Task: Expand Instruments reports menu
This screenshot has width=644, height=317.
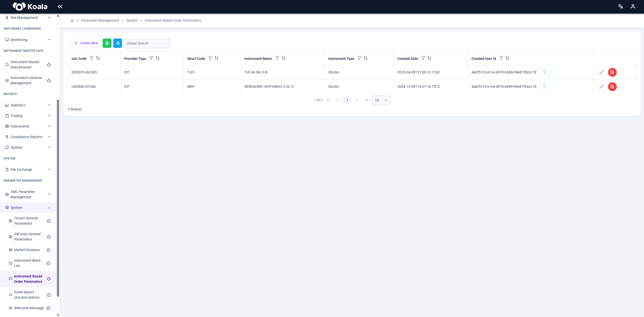Action: point(28,126)
